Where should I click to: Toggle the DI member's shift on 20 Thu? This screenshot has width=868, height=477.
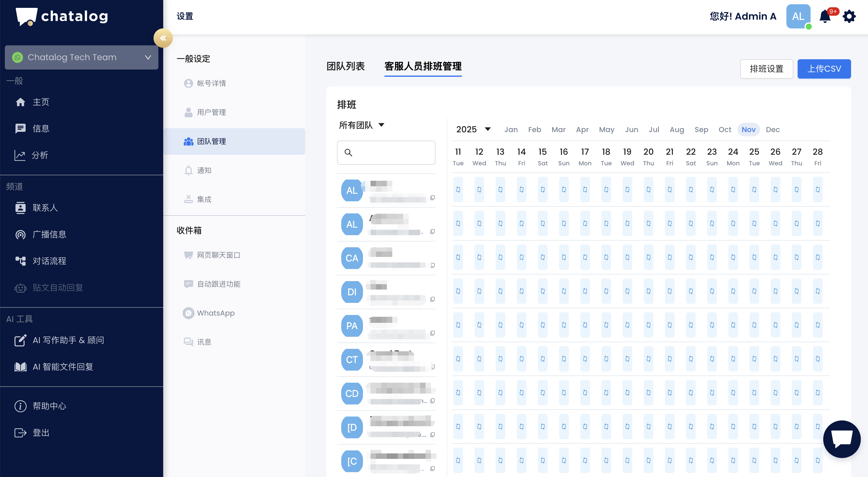pos(648,291)
